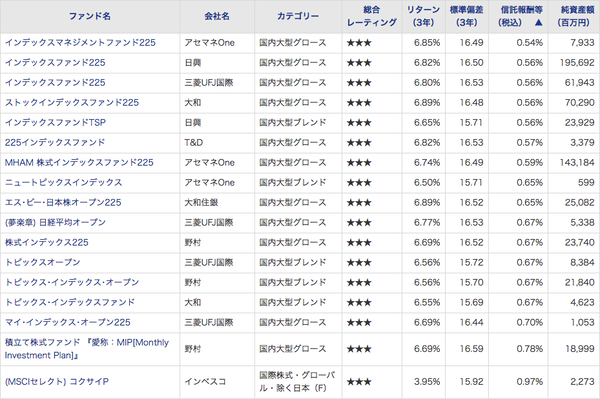This screenshot has height=399, width=600.
Task: Sort by 会社名 column header
Action: (217, 16)
